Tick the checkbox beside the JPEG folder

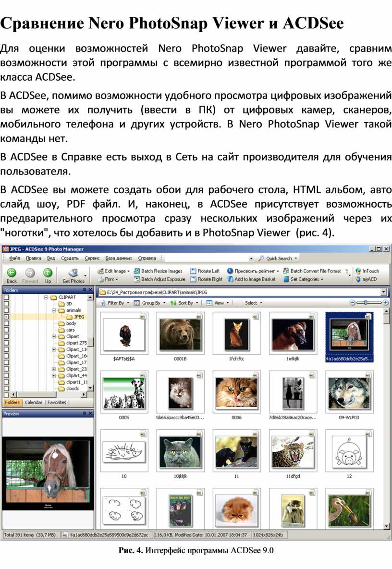coord(6,317)
